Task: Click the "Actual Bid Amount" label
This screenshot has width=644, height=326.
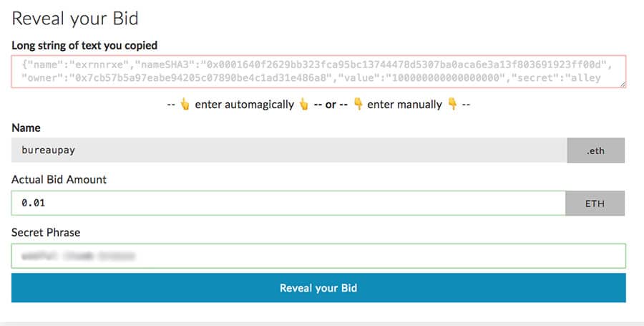Action: tap(59, 179)
